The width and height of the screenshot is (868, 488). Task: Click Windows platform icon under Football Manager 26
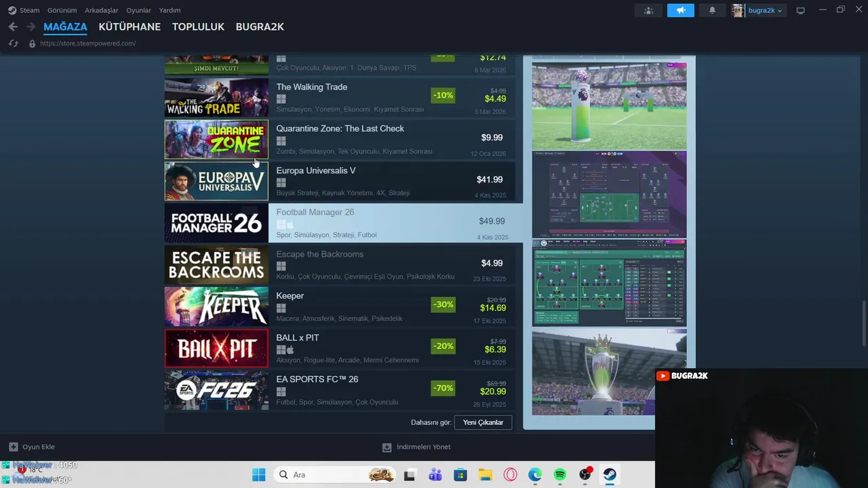[281, 224]
